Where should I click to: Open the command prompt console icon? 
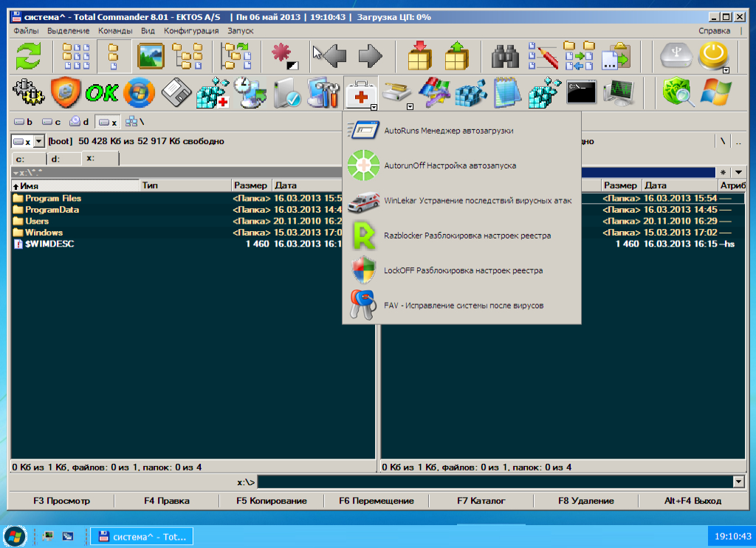[x=581, y=92]
